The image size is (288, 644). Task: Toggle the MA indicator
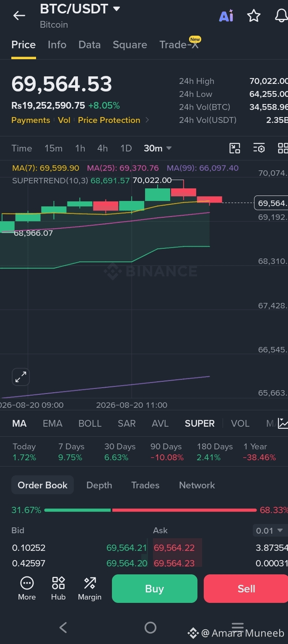19,423
